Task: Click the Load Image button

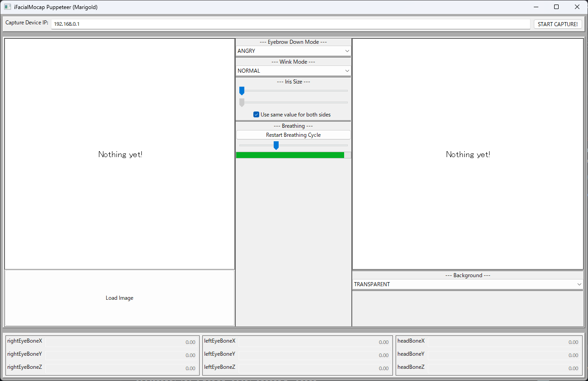Action: (120, 298)
